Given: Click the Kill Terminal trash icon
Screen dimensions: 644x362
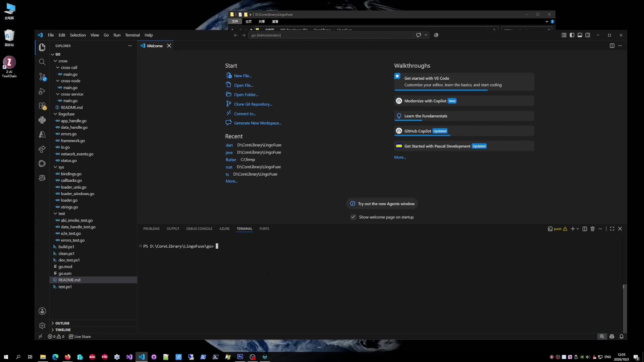Looking at the screenshot, I should (x=592, y=229).
